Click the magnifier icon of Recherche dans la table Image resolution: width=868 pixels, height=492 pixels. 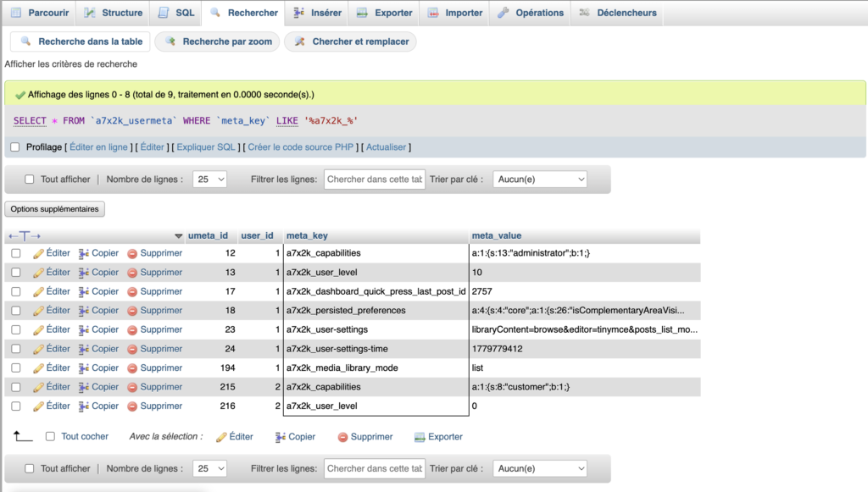click(x=25, y=41)
